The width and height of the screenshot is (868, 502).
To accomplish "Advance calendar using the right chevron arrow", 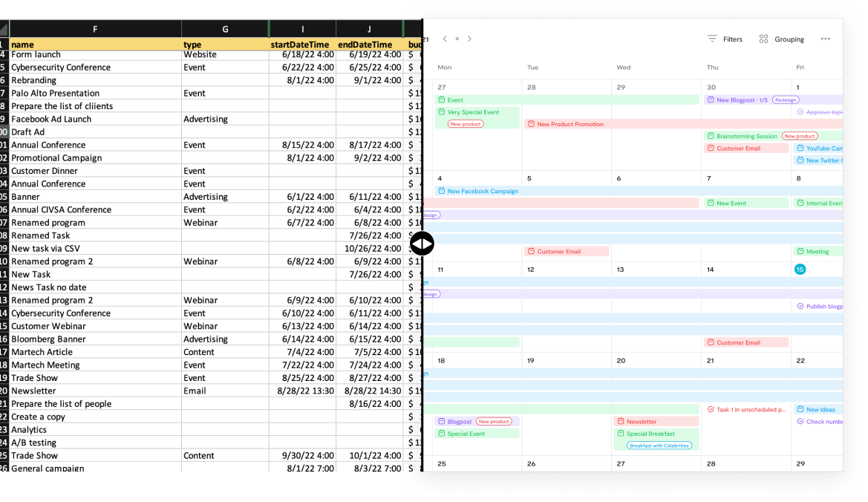I will tap(469, 39).
